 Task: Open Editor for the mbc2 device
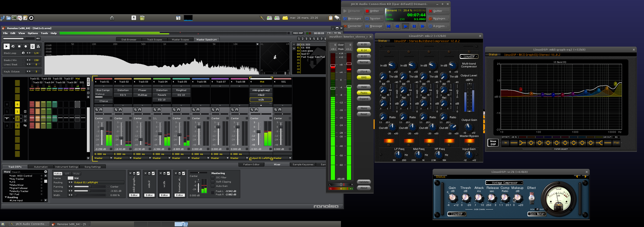[x=149, y=195]
